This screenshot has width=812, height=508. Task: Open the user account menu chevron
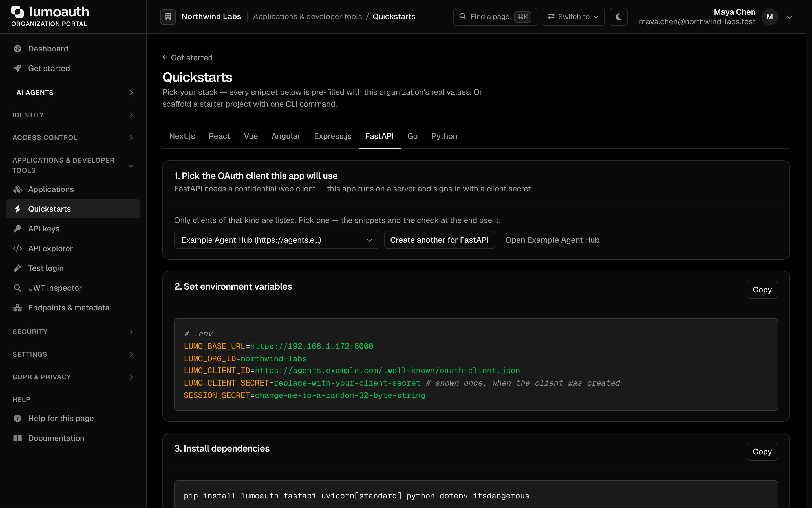coord(789,17)
